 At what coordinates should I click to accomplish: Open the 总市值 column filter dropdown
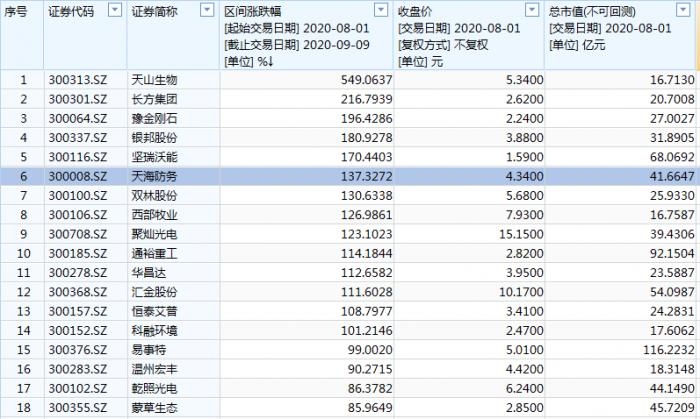click(683, 10)
